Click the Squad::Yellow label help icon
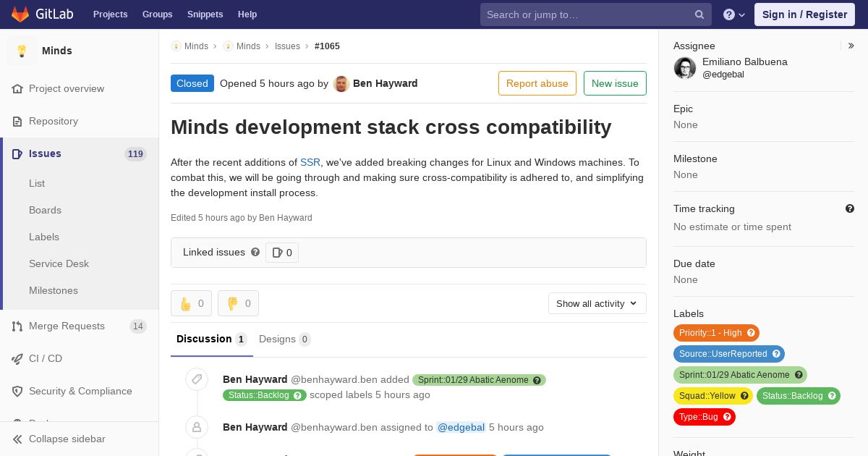The image size is (868, 456). click(x=744, y=396)
